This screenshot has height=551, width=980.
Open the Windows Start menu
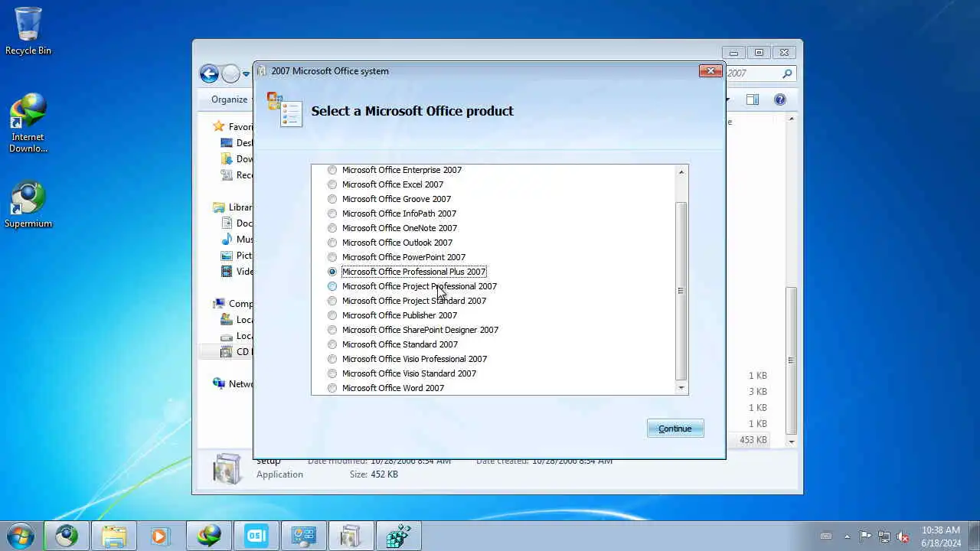(x=20, y=536)
